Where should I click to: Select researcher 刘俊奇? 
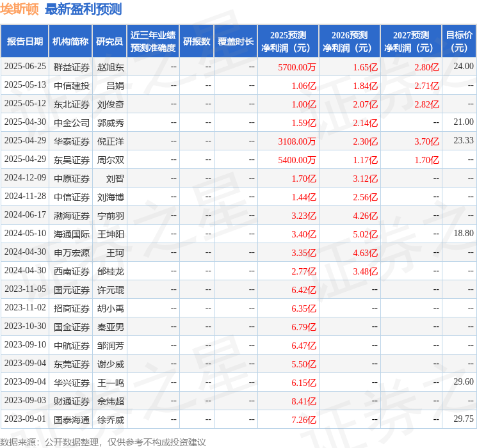pyautogui.click(x=110, y=104)
